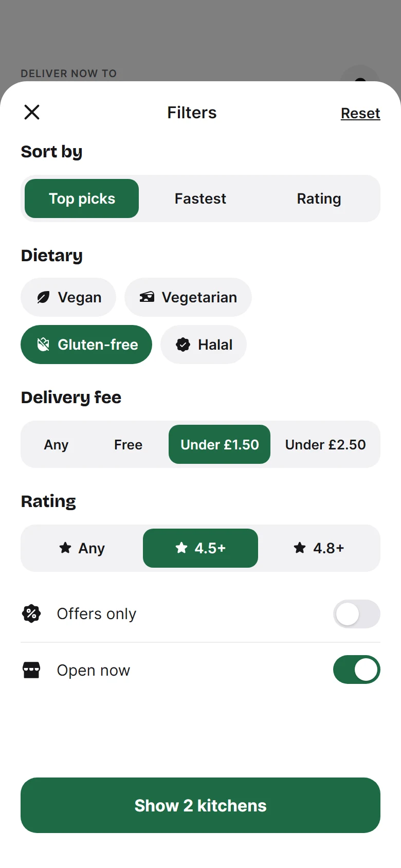Click the storefront icon beside Open now
Image resolution: width=401 pixels, height=868 pixels.
(31, 670)
